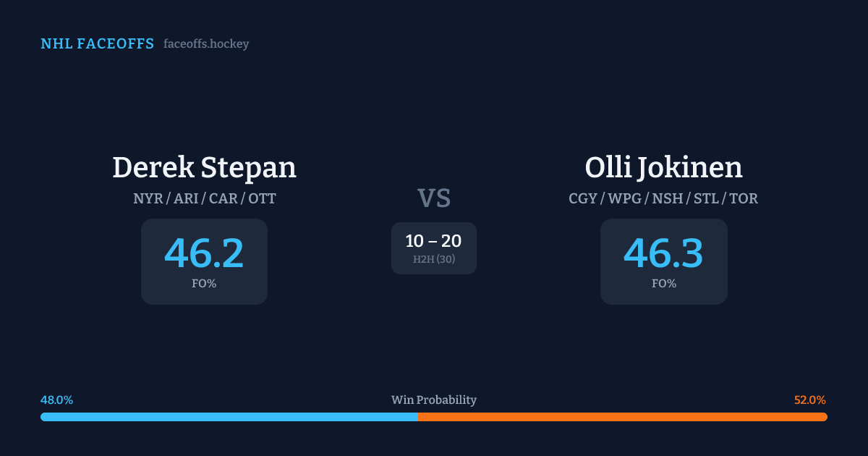
Task: Click the Win Probability label
Action: tap(434, 400)
